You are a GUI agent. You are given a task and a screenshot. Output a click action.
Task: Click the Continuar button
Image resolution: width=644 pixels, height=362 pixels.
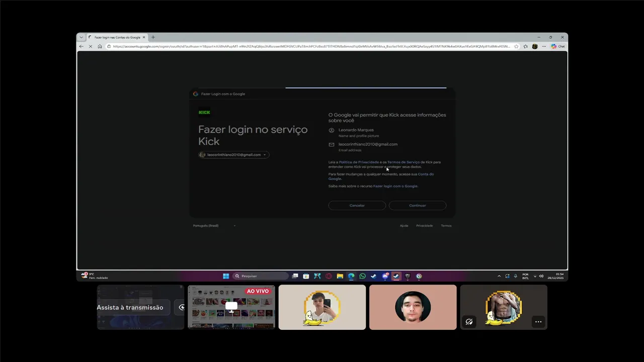pyautogui.click(x=418, y=206)
